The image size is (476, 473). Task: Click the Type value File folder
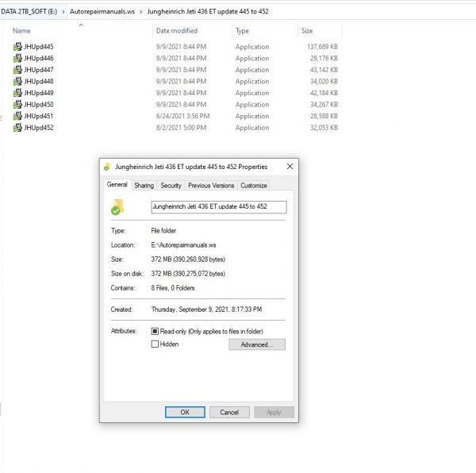(163, 231)
